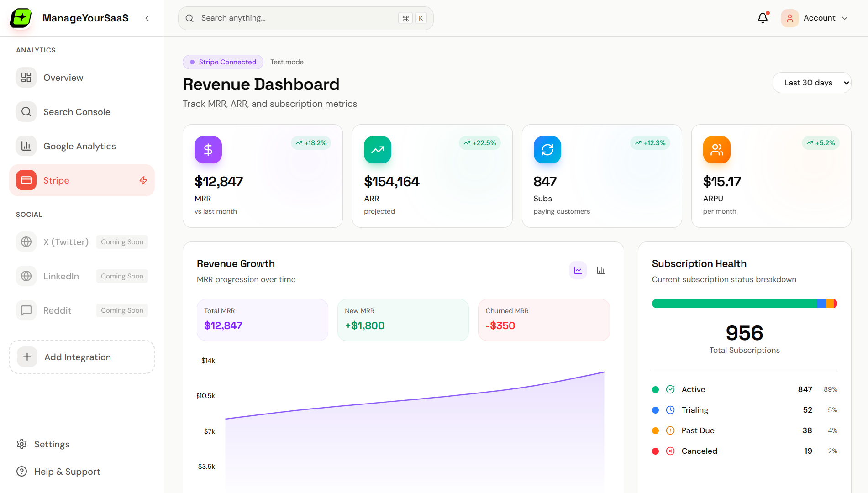
Task: Open the Last 30 days dropdown
Action: pyautogui.click(x=812, y=83)
